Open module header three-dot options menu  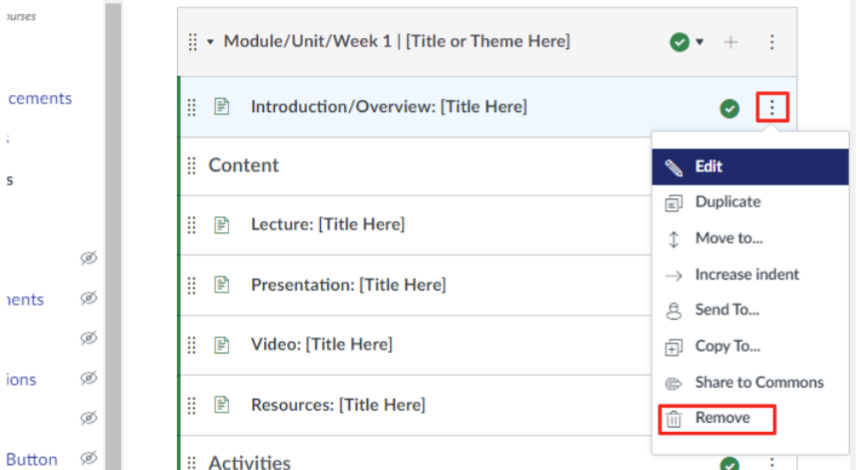coord(772,42)
